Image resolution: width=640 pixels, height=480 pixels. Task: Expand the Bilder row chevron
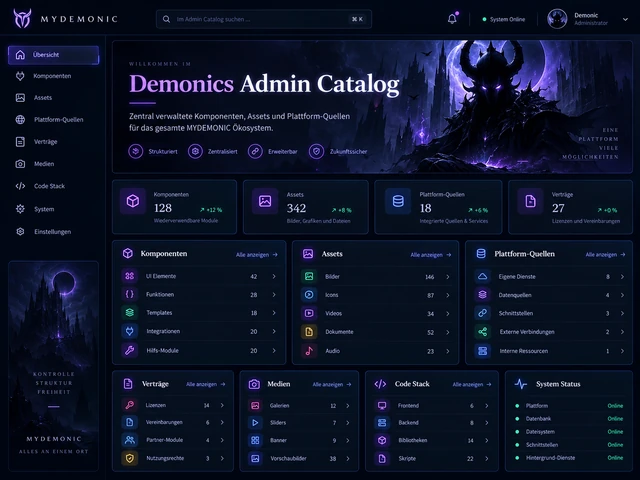[448, 277]
